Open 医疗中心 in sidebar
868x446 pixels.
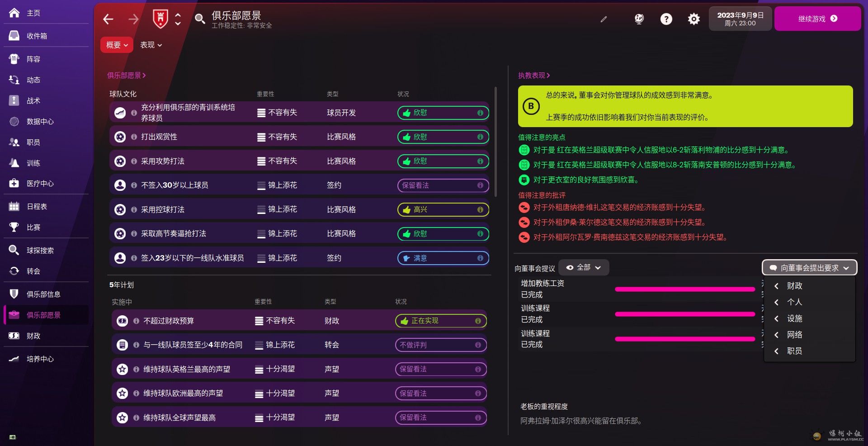tap(40, 183)
